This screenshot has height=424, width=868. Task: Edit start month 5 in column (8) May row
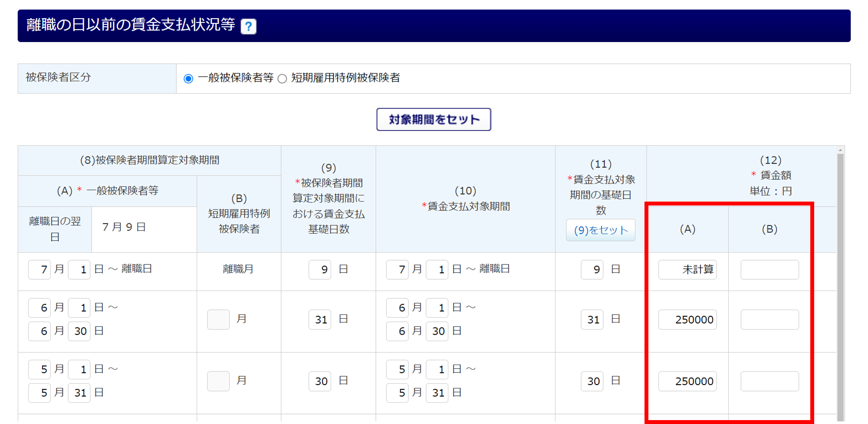click(x=39, y=369)
